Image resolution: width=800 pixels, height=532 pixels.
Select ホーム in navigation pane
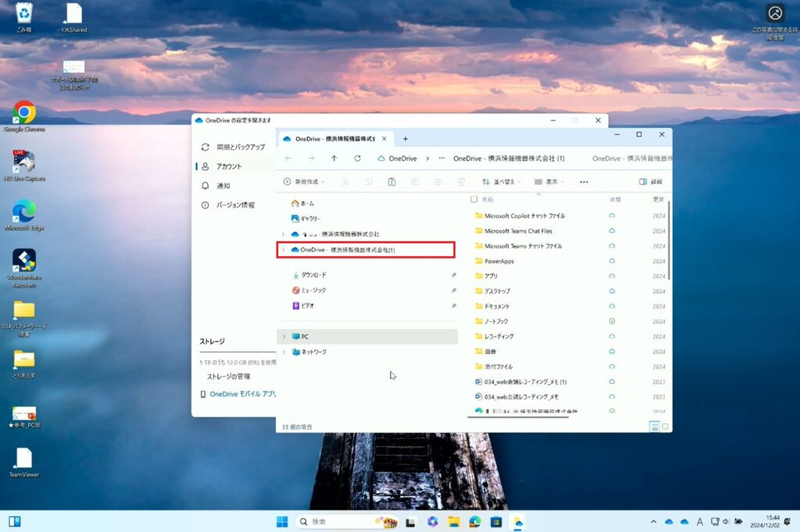pyautogui.click(x=303, y=204)
